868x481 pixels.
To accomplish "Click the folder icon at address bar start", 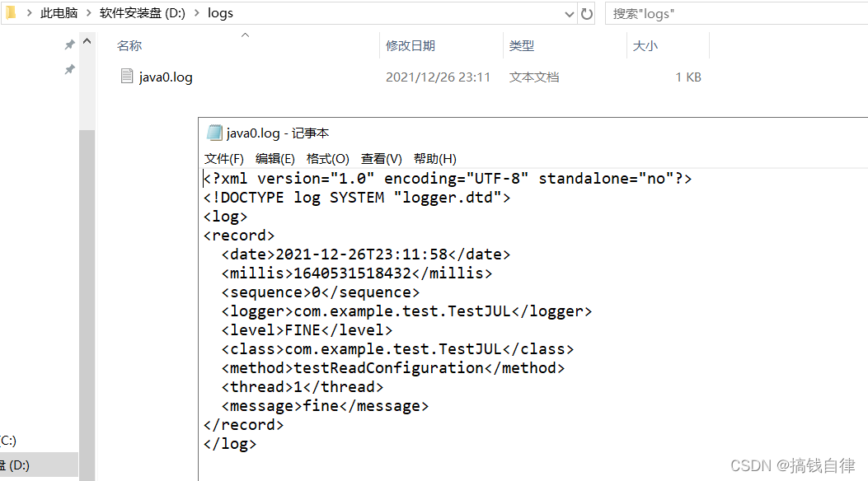I will [x=11, y=12].
